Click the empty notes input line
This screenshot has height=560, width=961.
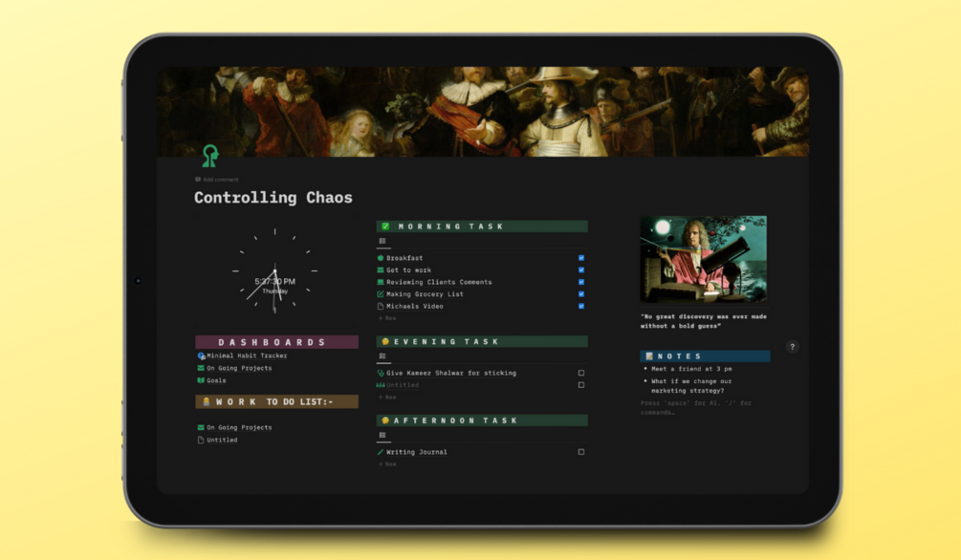696,407
